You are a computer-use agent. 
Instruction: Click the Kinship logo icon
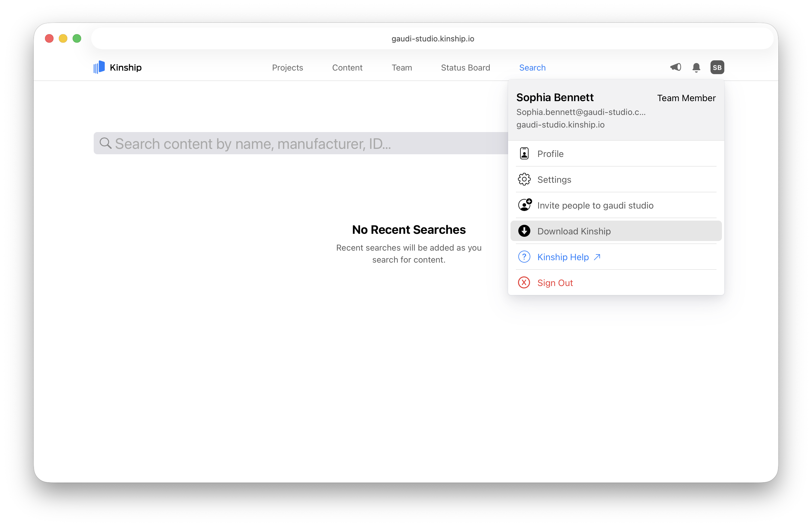pyautogui.click(x=99, y=67)
